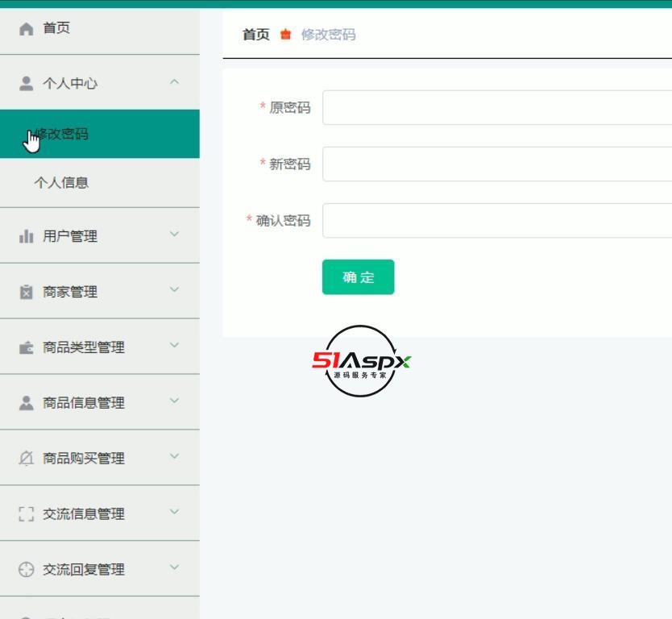Expand the 商品信息管理 chevron

174,401
